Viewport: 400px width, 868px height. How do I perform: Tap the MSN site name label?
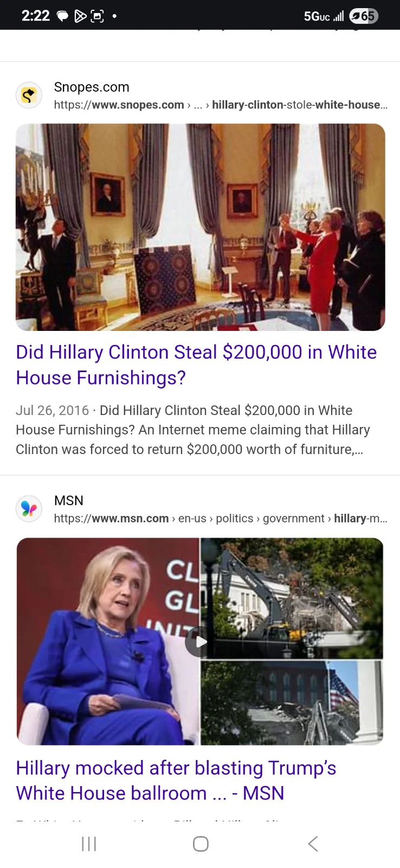click(x=69, y=500)
